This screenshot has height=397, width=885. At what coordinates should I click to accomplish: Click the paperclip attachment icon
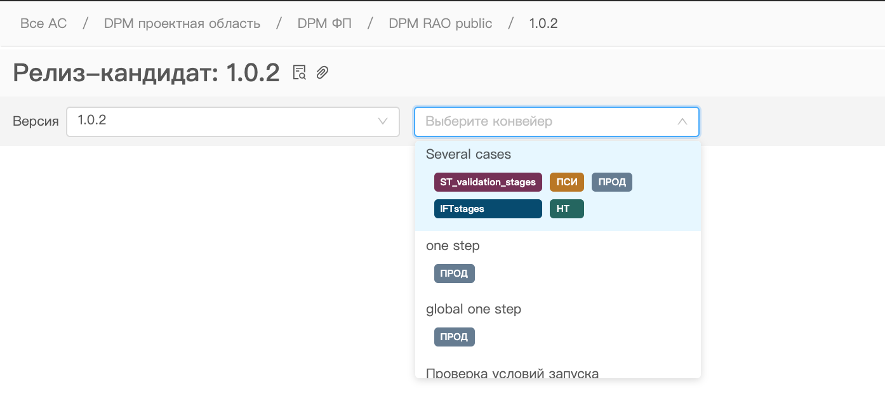pos(322,72)
